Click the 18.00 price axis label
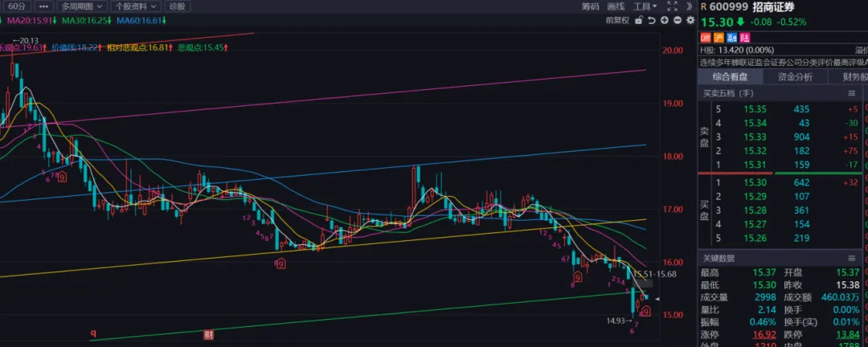Screen dimensions: 868x347 [674, 157]
